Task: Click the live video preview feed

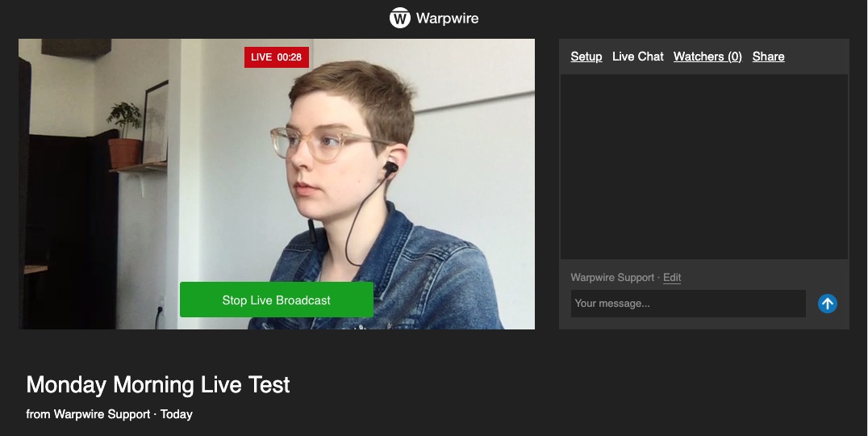Action: 276,184
